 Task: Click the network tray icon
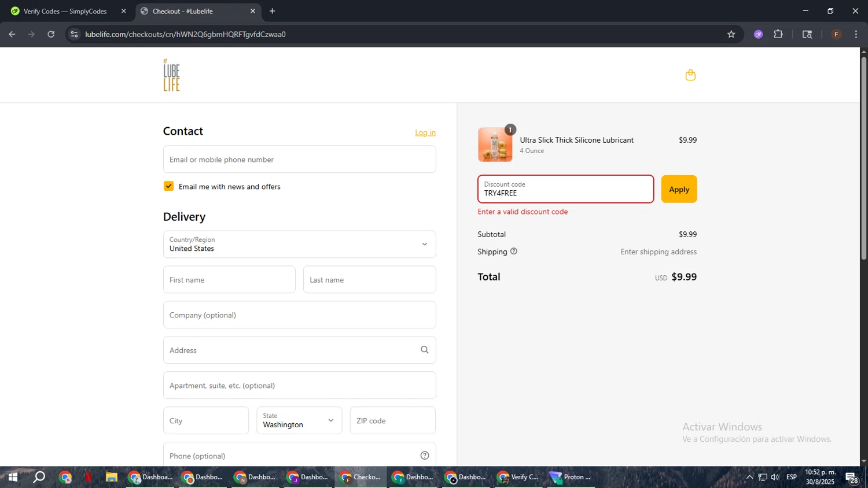pos(763,477)
